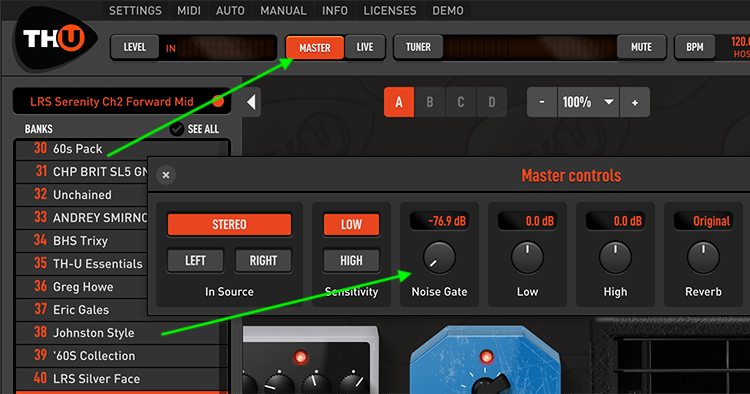Open the INFO menu
The width and height of the screenshot is (750, 394).
tap(335, 11)
